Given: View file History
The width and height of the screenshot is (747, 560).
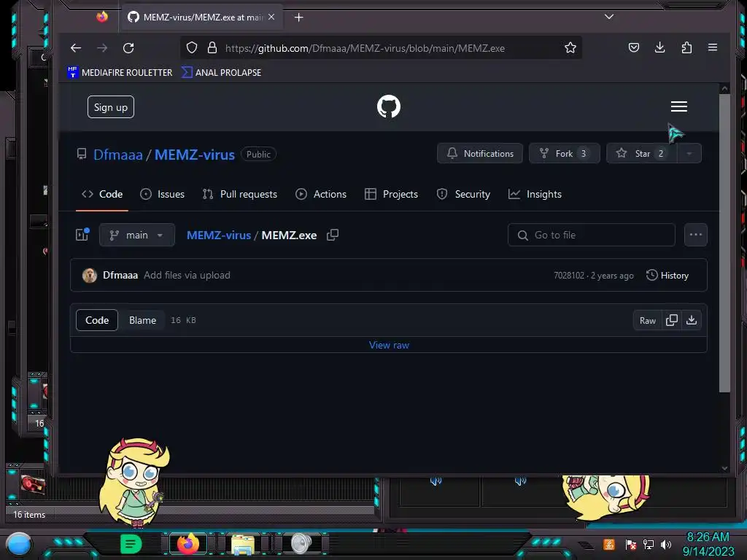Looking at the screenshot, I should pos(667,275).
